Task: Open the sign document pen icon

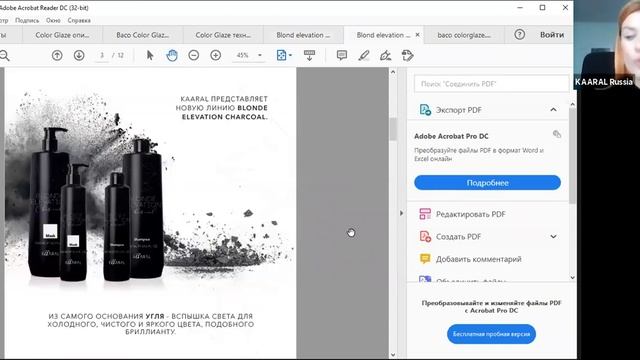Action: 385,55
